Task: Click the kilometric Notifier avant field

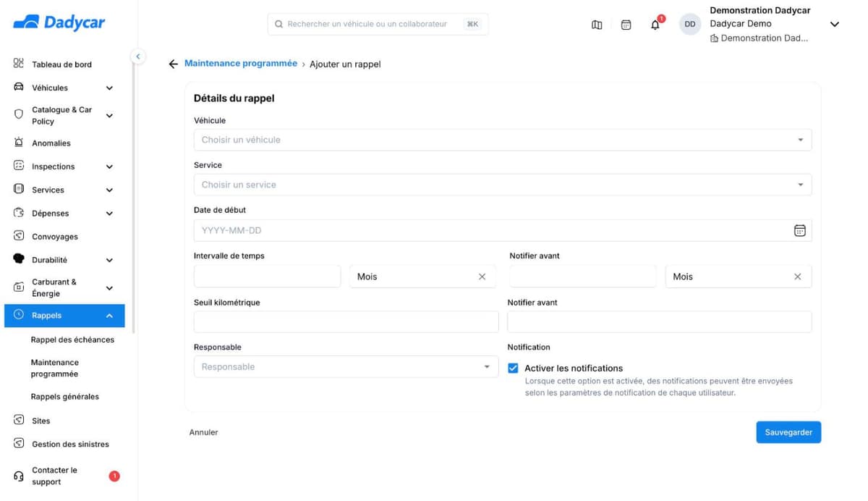Action: (660, 322)
